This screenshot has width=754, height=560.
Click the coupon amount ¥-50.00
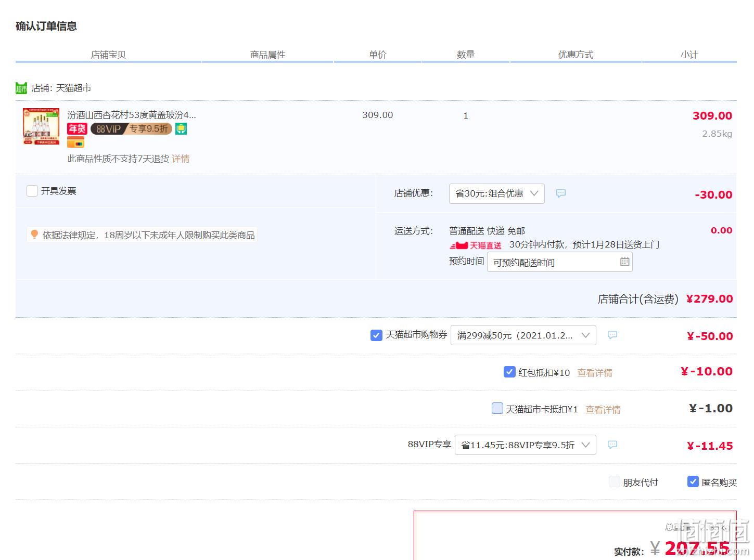click(710, 336)
